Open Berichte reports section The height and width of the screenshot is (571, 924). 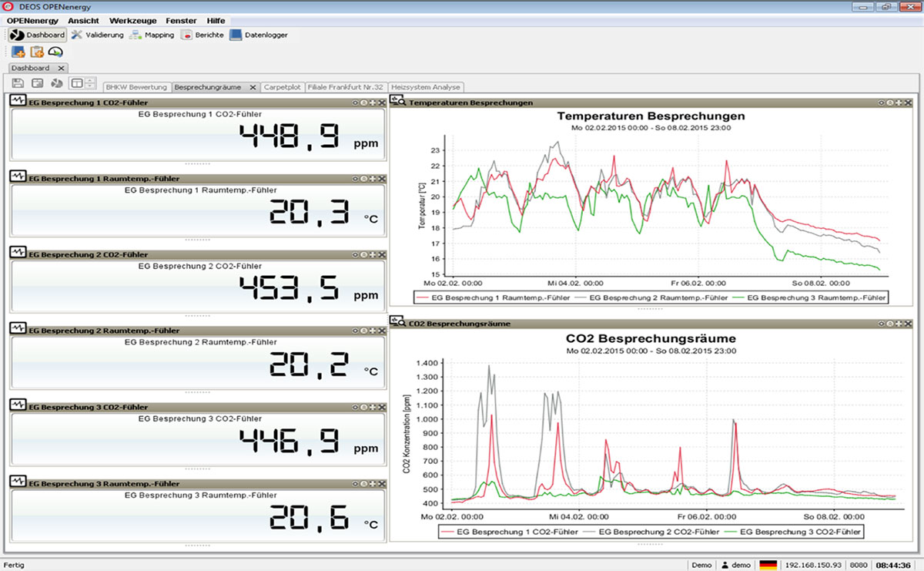click(202, 35)
